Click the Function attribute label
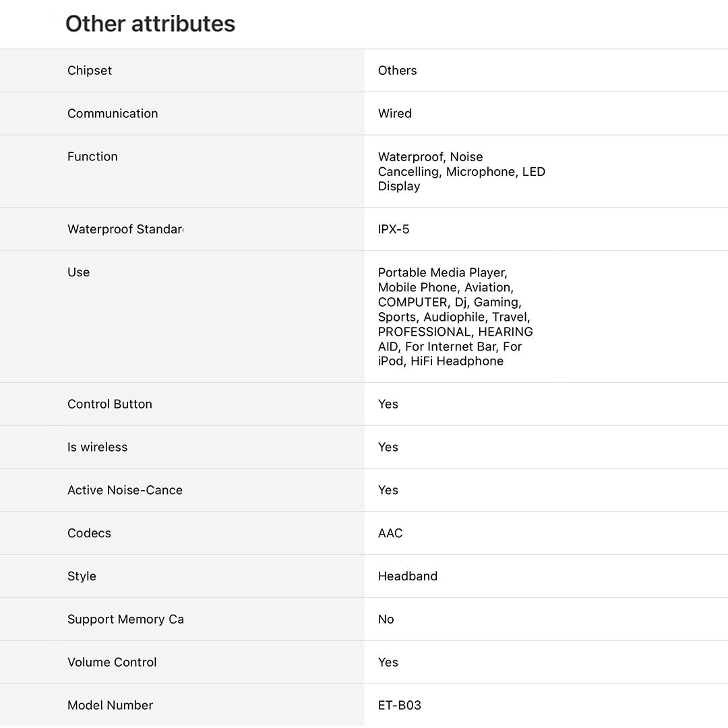 92,157
